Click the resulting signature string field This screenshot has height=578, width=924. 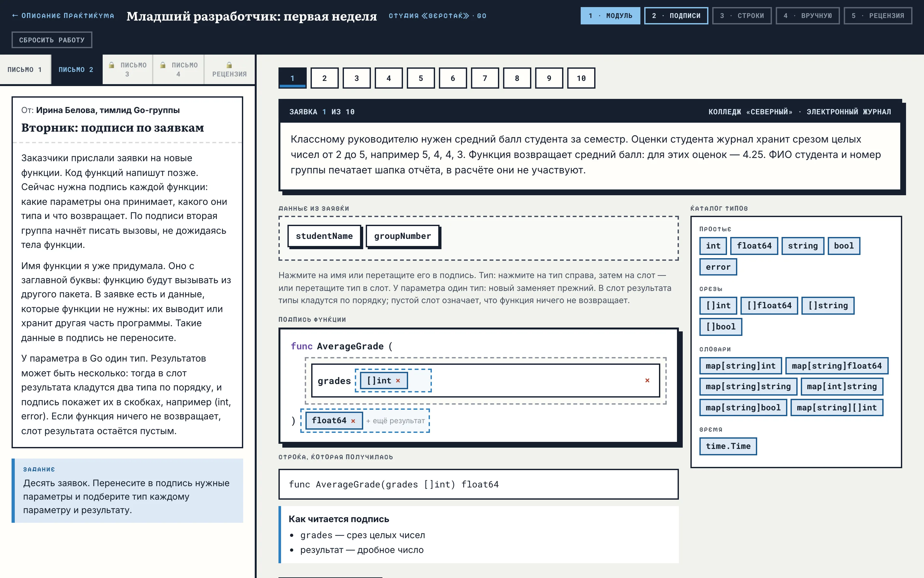(x=478, y=484)
